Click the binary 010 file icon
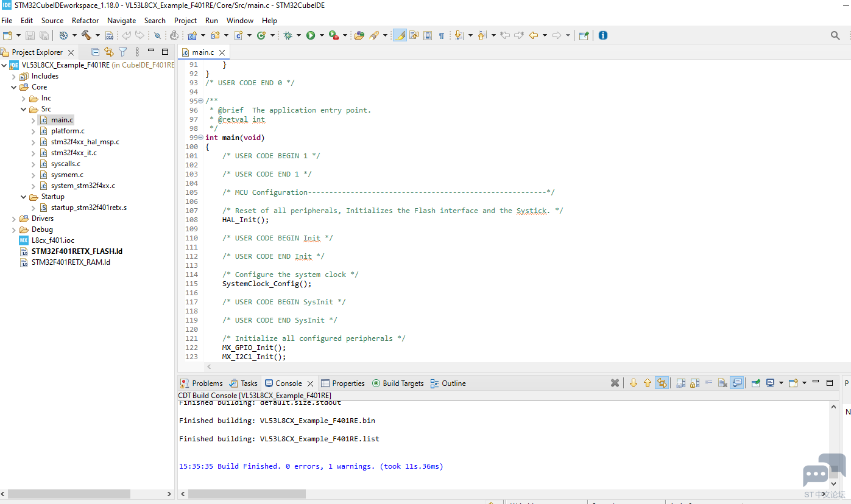This screenshot has width=851, height=504. [x=108, y=35]
